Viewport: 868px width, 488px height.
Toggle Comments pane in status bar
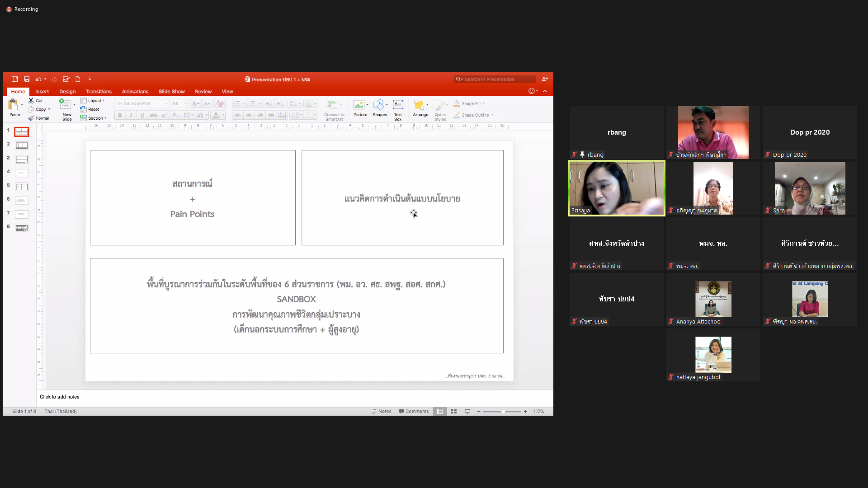coord(414,411)
